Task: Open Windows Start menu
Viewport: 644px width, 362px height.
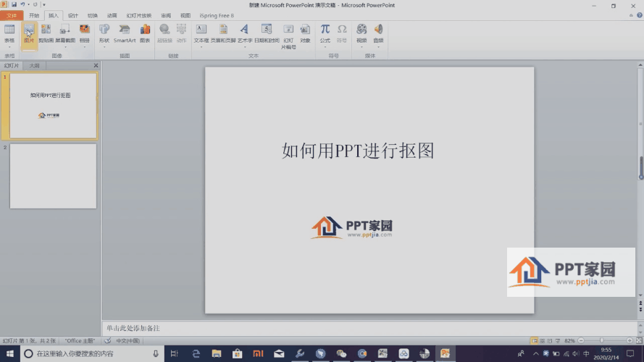Action: pyautogui.click(x=10, y=353)
